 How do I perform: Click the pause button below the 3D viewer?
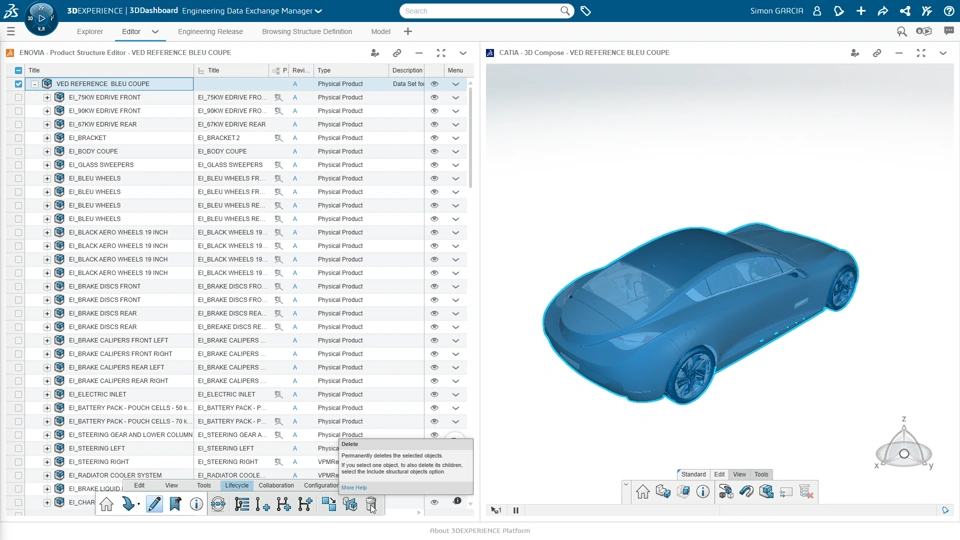pyautogui.click(x=516, y=510)
